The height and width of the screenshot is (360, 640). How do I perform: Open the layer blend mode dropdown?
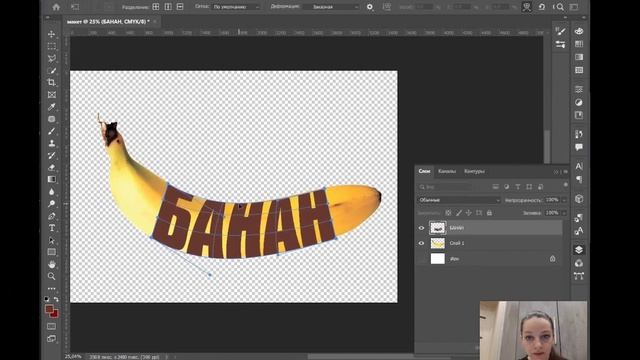click(459, 200)
